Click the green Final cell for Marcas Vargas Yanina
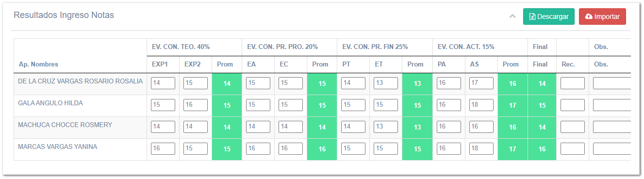 click(542, 149)
